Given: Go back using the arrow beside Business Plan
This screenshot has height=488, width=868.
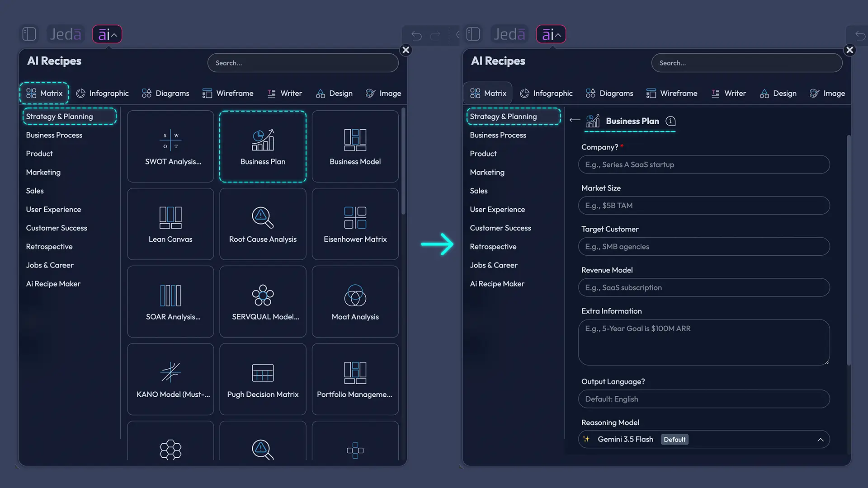Looking at the screenshot, I should (575, 120).
